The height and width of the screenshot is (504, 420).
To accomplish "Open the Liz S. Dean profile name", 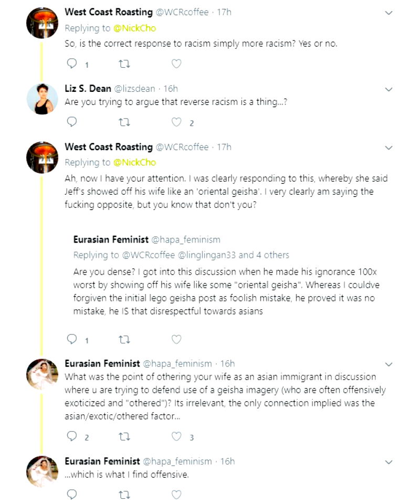I will point(88,89).
